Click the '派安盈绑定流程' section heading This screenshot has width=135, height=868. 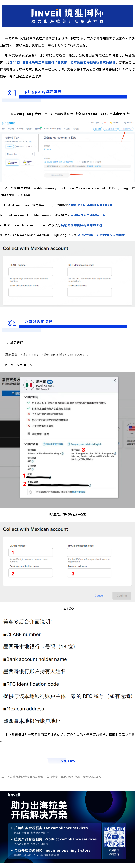(x=38, y=321)
